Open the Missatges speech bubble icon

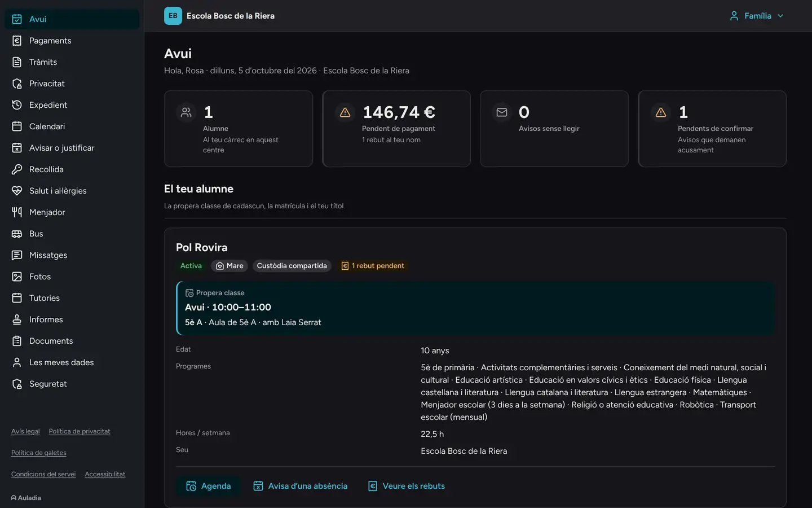tap(17, 255)
